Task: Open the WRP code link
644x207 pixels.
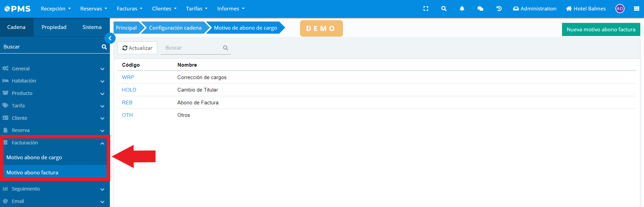Action: point(128,77)
